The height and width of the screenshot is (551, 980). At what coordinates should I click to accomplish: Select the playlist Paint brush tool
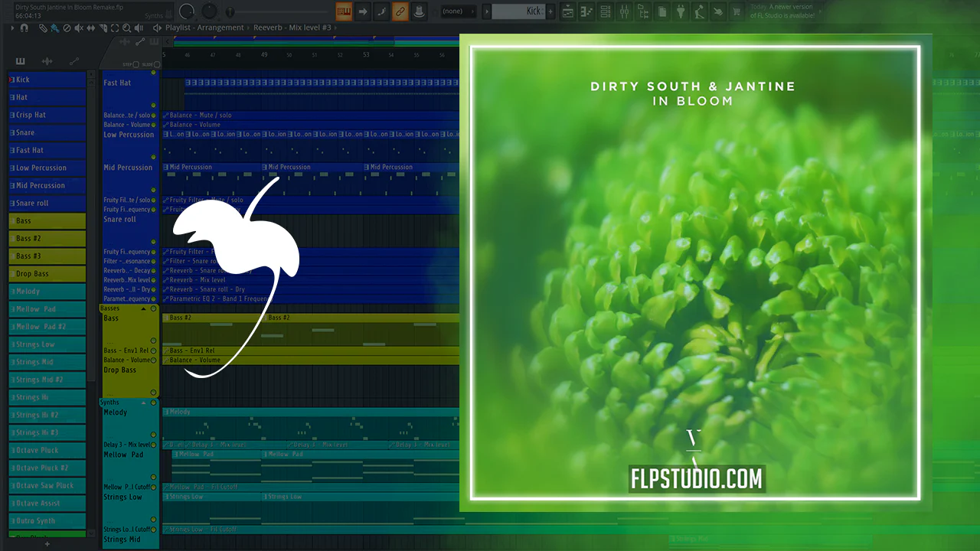[55, 28]
